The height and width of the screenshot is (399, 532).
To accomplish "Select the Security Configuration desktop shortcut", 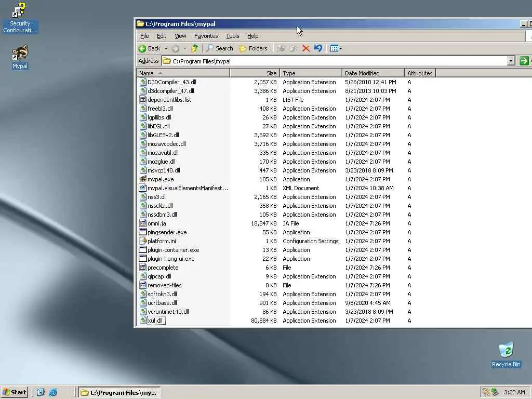I will point(20,18).
